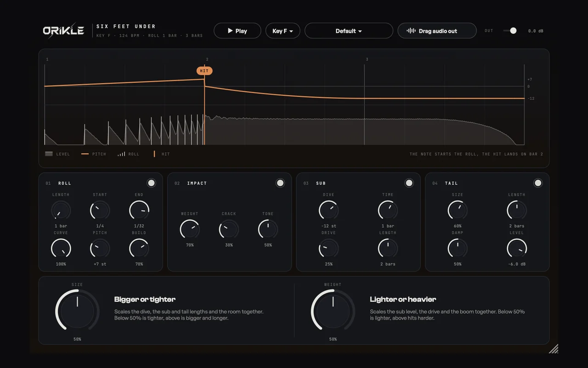Click the large Weight macro knob

click(333, 311)
